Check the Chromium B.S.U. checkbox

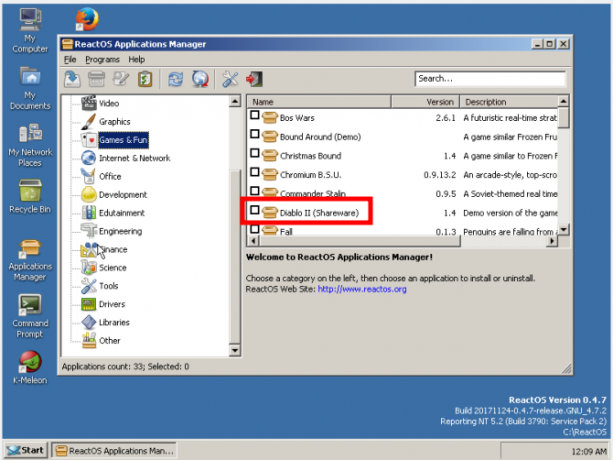tap(255, 172)
